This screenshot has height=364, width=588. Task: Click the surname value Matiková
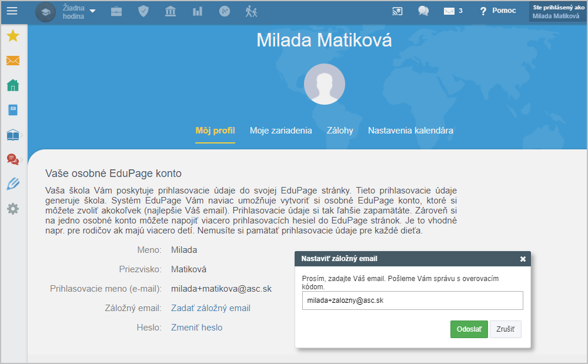pos(189,269)
